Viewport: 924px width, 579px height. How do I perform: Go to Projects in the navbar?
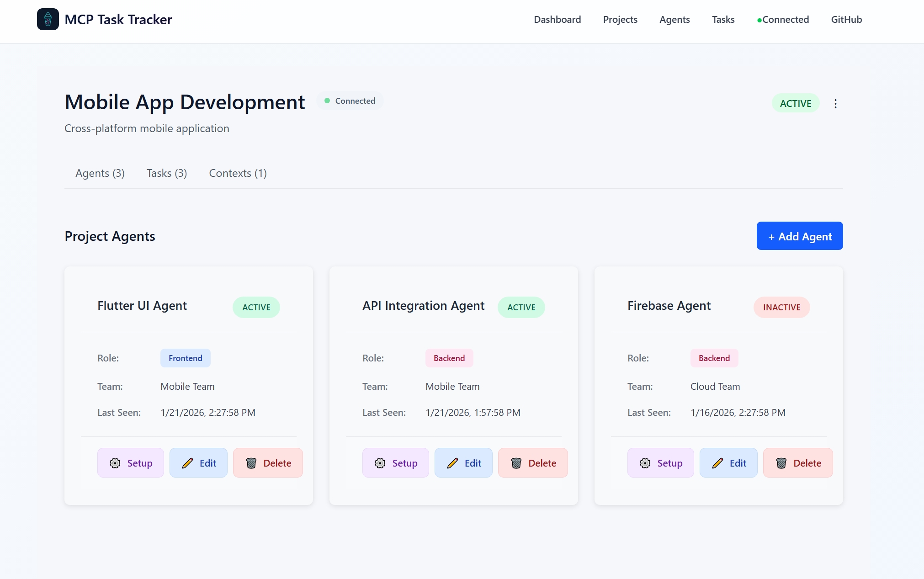coord(620,20)
